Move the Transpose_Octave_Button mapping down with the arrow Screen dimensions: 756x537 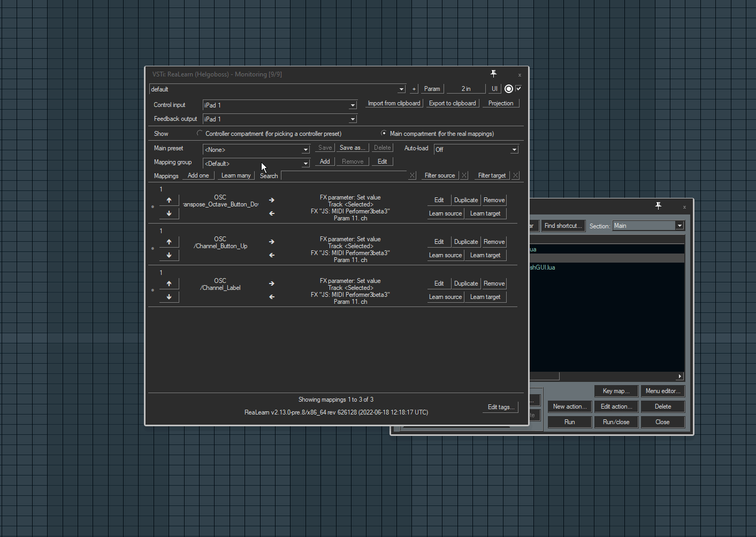pyautogui.click(x=169, y=213)
